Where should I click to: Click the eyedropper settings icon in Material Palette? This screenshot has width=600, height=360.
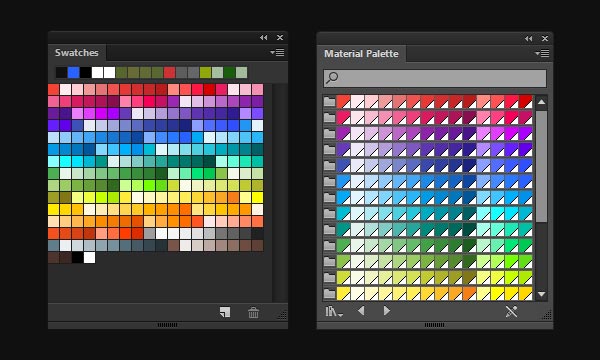(x=511, y=311)
